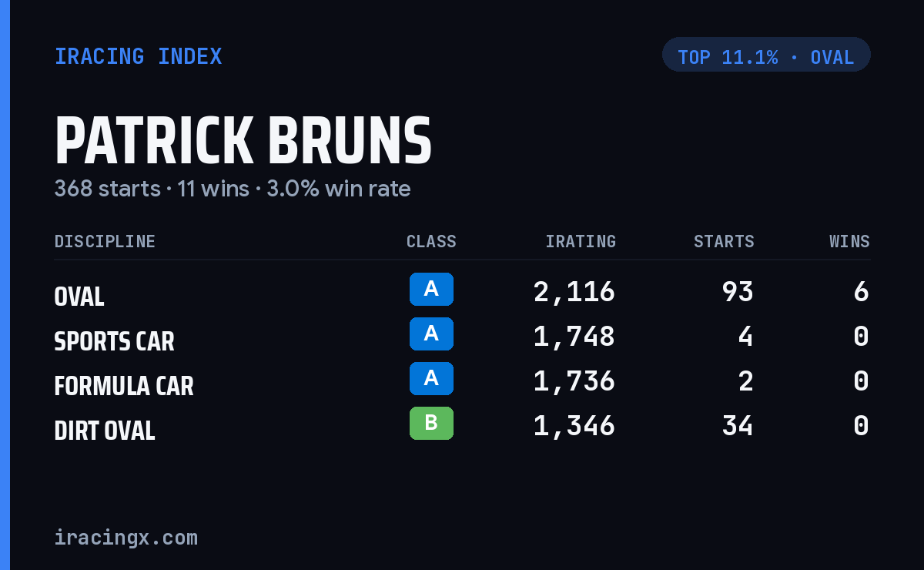Click the Formula Car class A badge

(x=431, y=379)
